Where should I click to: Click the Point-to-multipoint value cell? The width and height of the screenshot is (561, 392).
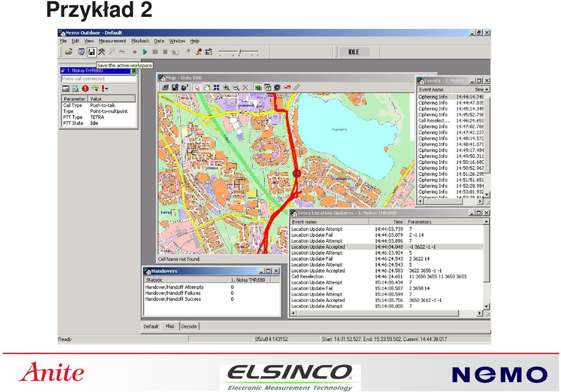(109, 111)
